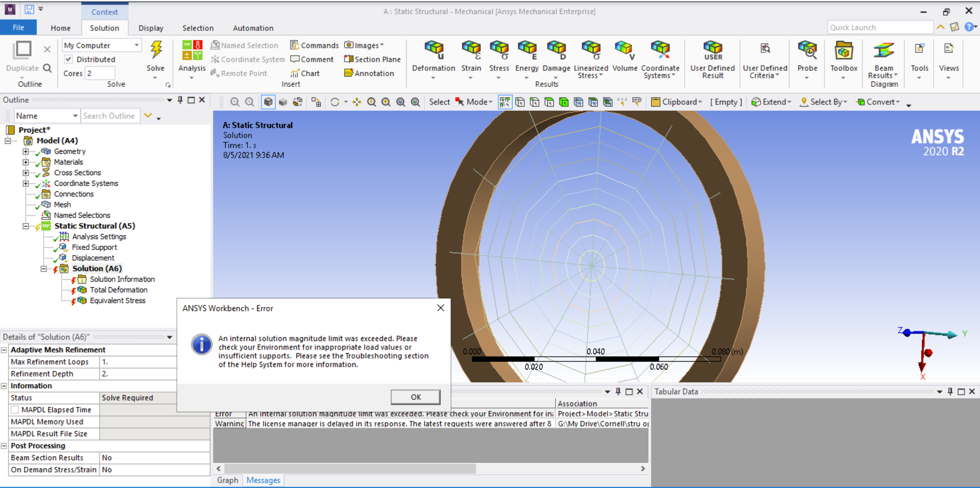
Task: Insert an Annotation
Action: (x=369, y=73)
